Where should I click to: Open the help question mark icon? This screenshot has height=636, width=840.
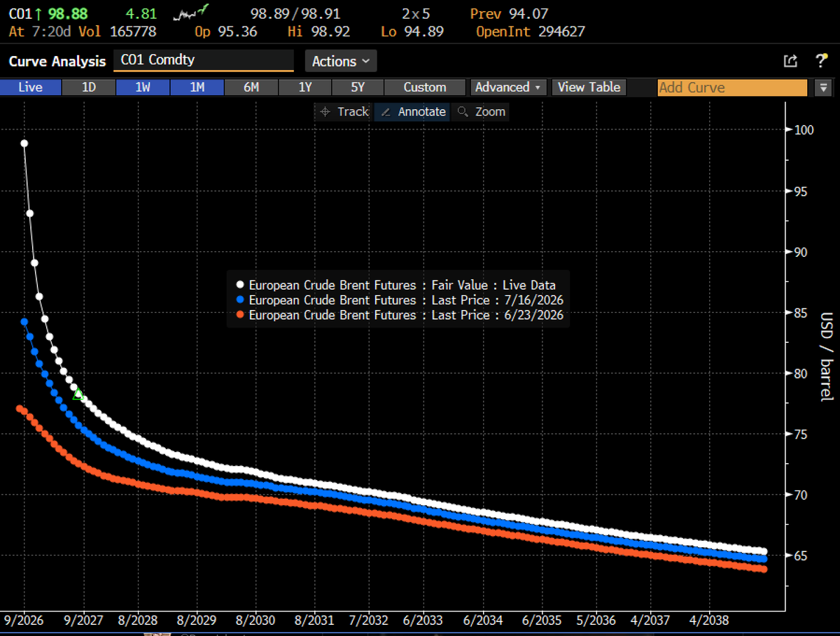pyautogui.click(x=822, y=61)
